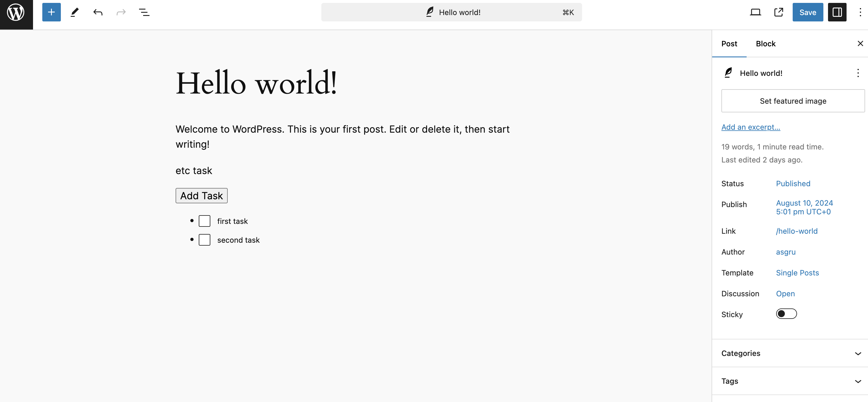Check the second task checkbox
Image resolution: width=868 pixels, height=402 pixels.
tap(204, 239)
